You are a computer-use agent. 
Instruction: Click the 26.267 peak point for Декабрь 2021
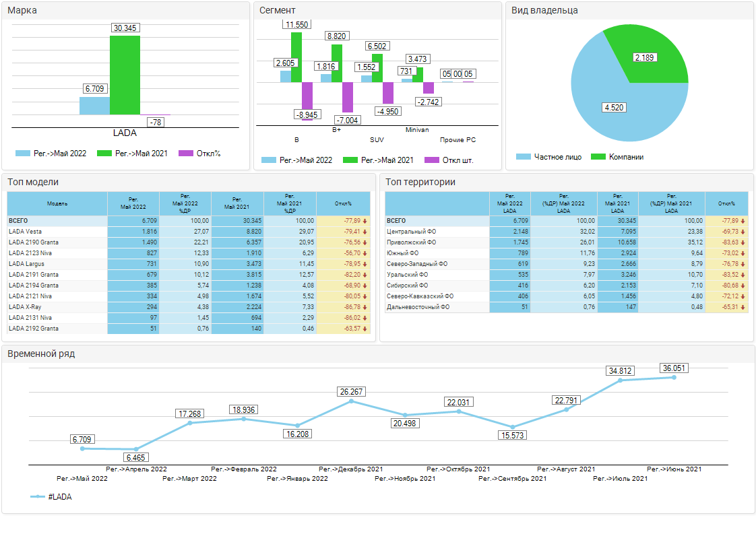tap(351, 401)
